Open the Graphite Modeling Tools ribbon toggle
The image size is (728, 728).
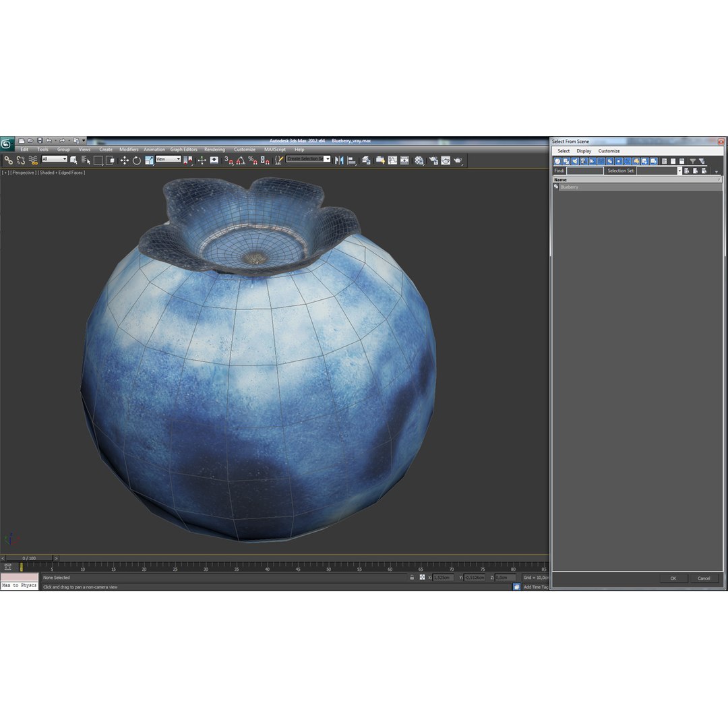click(x=380, y=160)
